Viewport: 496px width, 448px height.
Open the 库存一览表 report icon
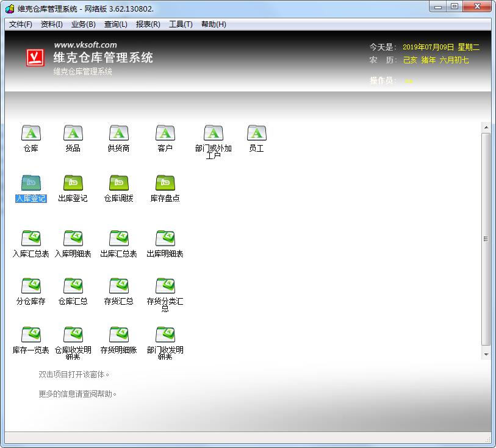(x=31, y=335)
